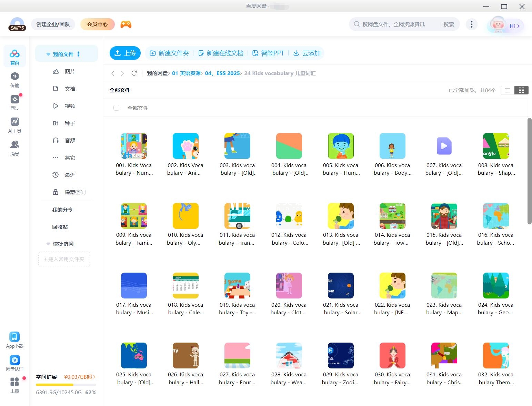Switch files to list view mode
Screen dimensions: 532x406
click(508, 90)
